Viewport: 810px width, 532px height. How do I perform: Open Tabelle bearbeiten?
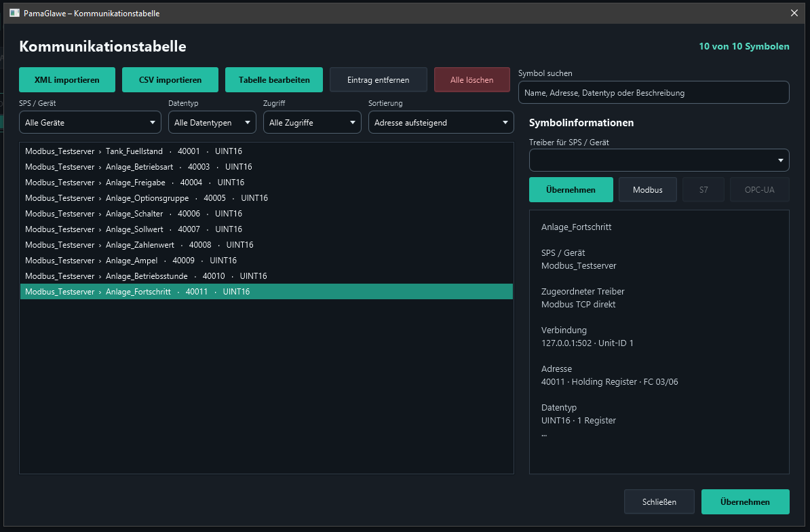click(274, 80)
